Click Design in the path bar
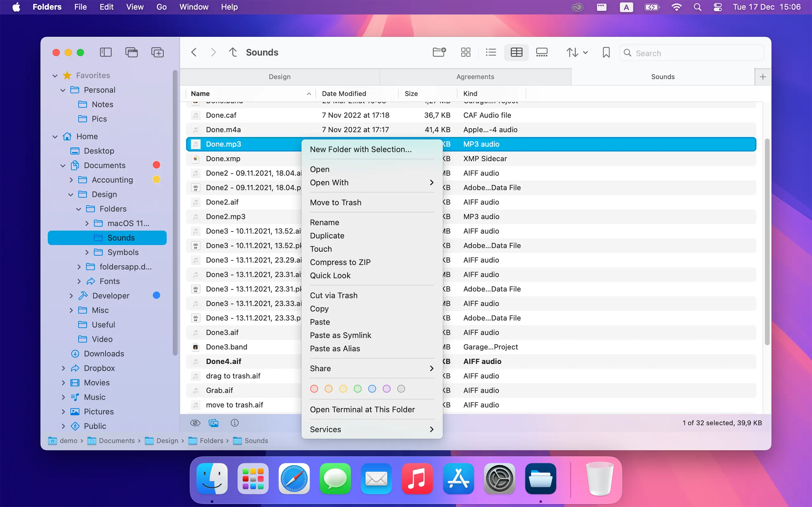This screenshot has width=812, height=507. (167, 440)
